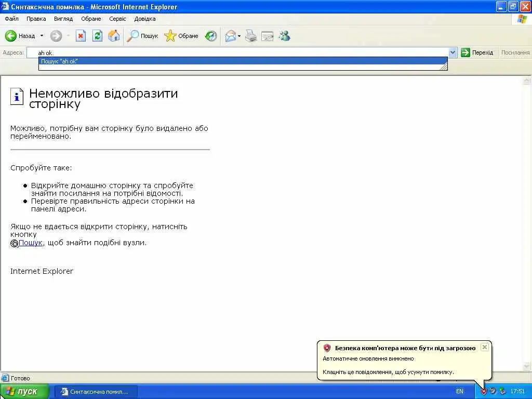Click the page scrollbar up arrow
This screenshot has height=399, width=532.
(527, 81)
